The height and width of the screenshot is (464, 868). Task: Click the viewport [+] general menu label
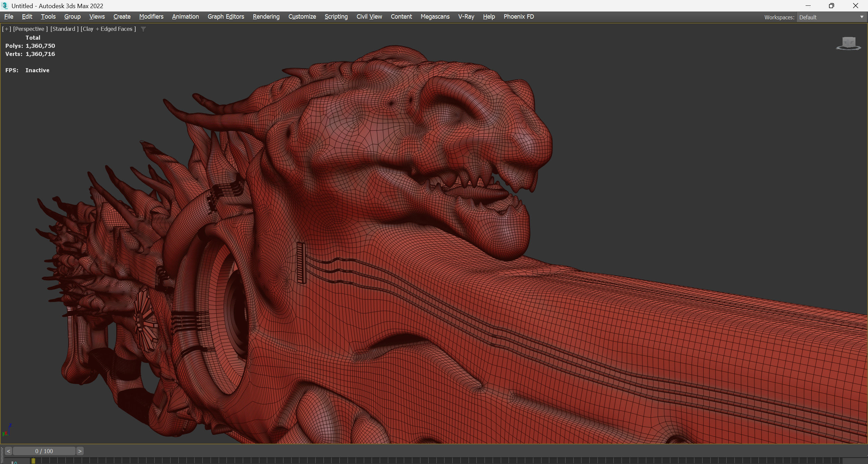pos(6,29)
